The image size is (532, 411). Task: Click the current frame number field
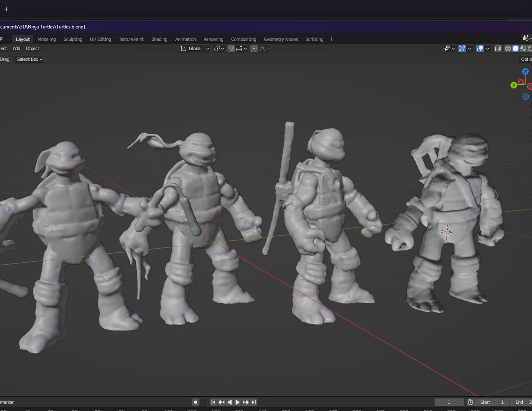[x=449, y=402]
